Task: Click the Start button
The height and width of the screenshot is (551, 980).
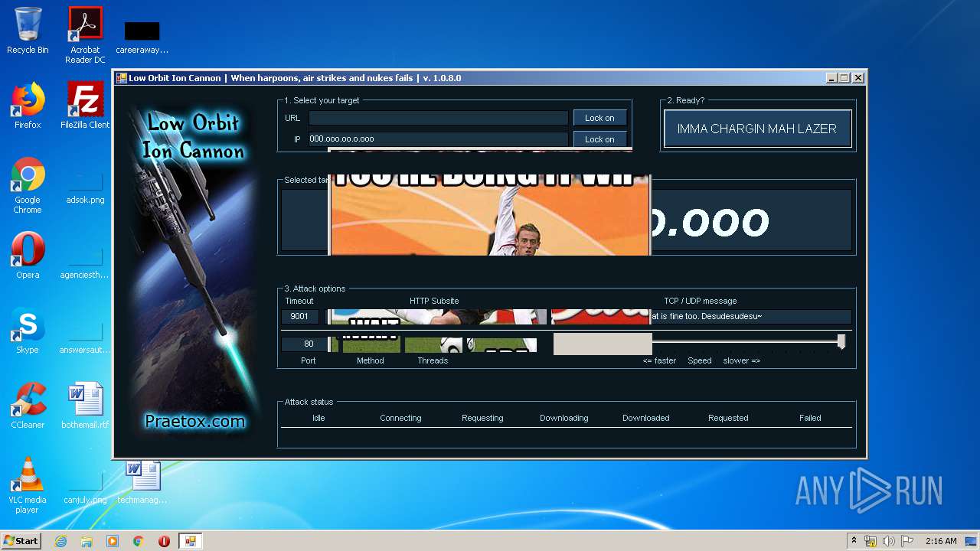Action: coord(21,541)
